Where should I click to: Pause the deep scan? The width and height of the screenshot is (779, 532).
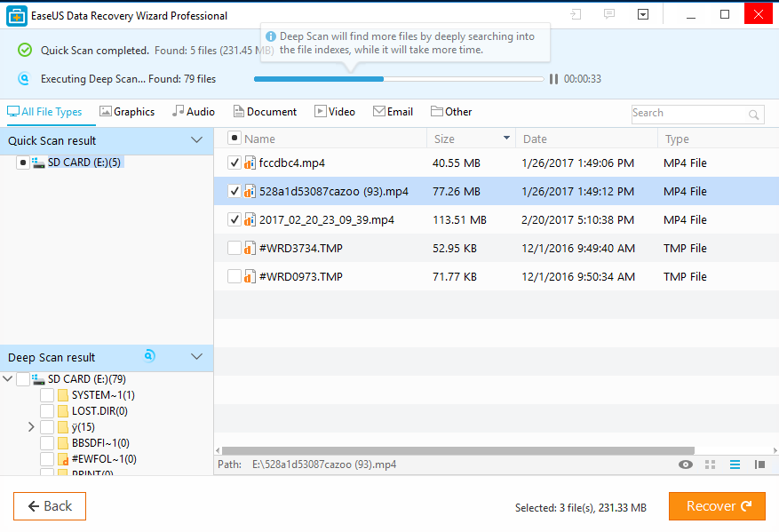553,79
